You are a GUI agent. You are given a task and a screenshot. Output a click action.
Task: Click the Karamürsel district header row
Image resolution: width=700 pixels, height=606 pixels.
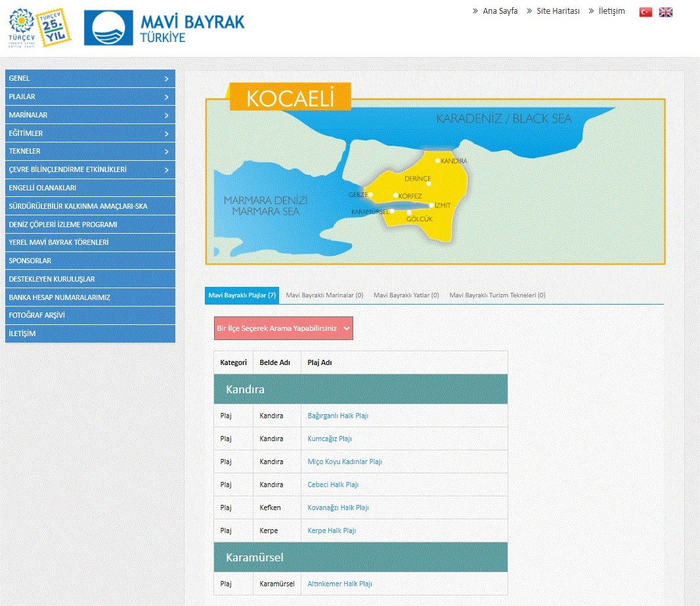pyautogui.click(x=361, y=557)
